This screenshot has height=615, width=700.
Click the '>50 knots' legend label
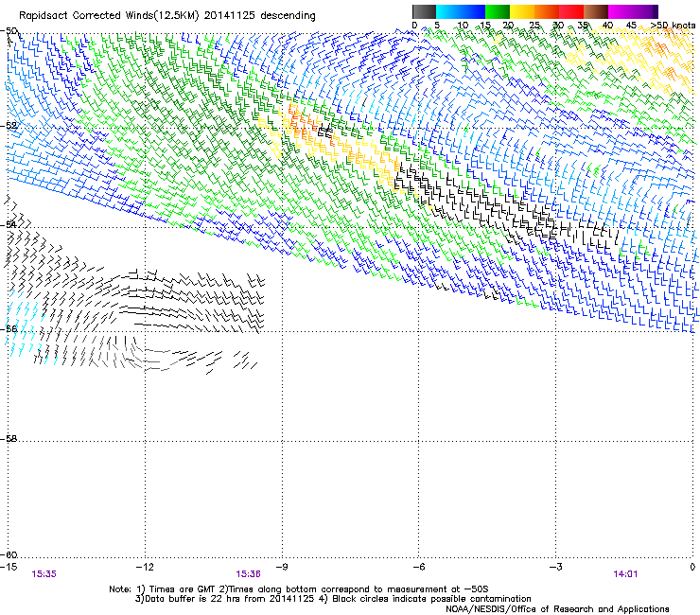coord(673,26)
